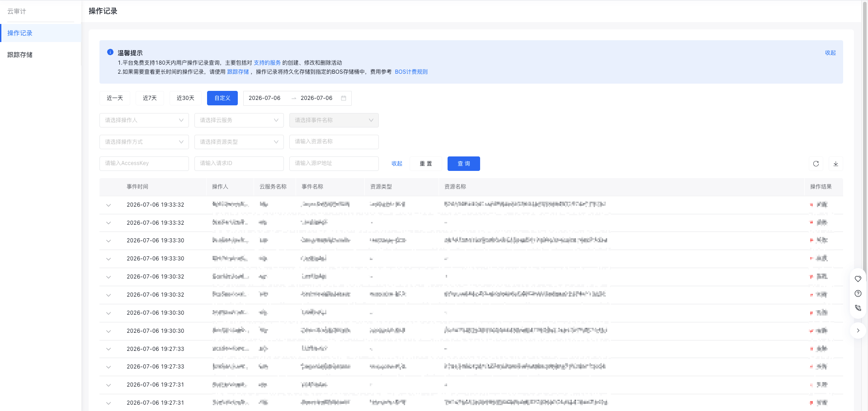
Task: Open the help question-mark floating icon
Action: (x=858, y=293)
